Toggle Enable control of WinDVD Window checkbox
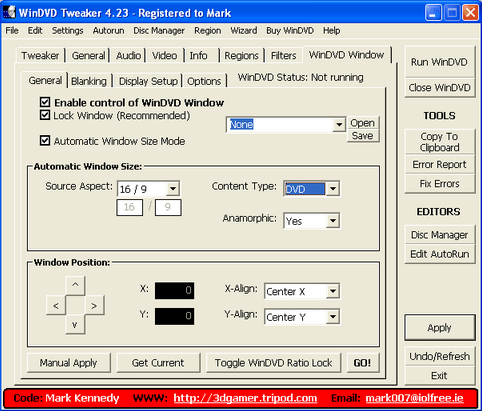The height and width of the screenshot is (411, 482). tap(45, 102)
